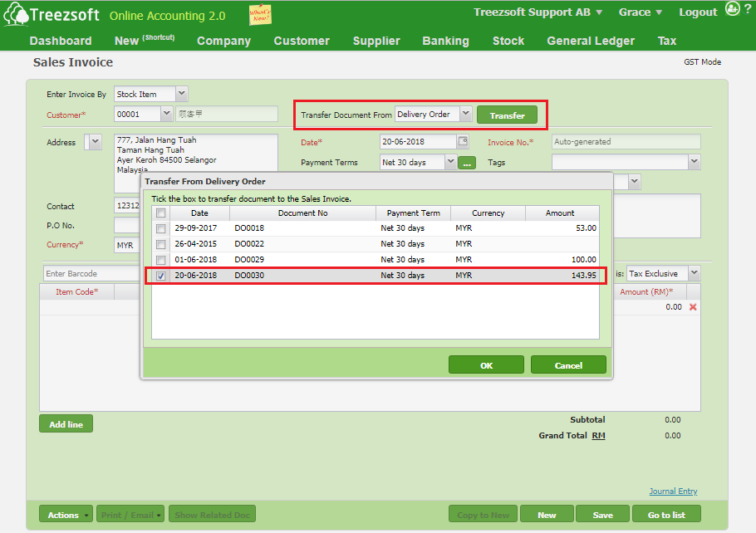The width and height of the screenshot is (756, 533).
Task: Click Go to list button
Action: tap(666, 515)
